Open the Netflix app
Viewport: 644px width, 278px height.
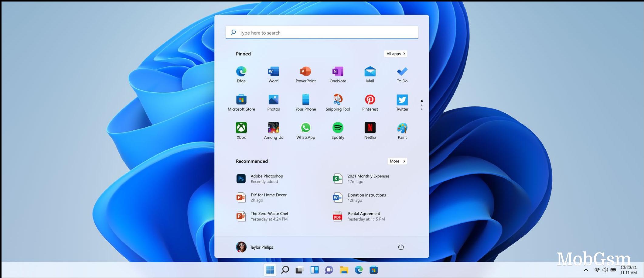click(x=370, y=131)
